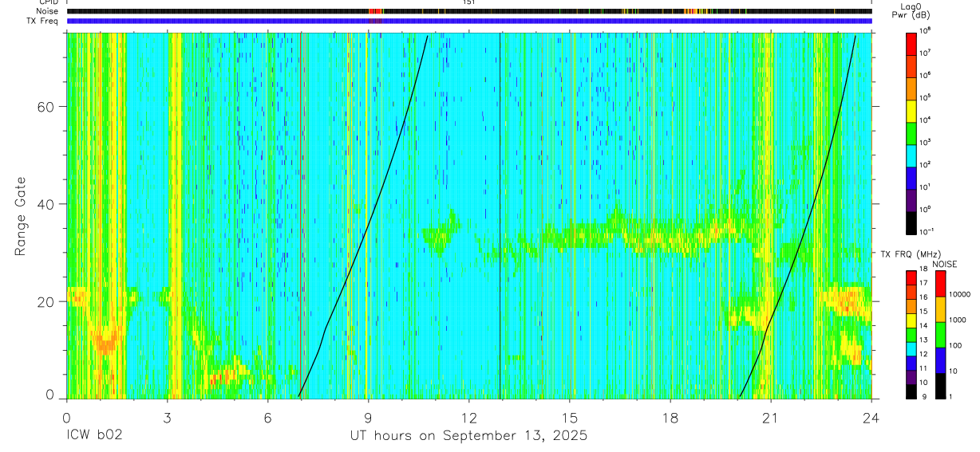Click the '14' TX FRQ scale label

click(924, 325)
